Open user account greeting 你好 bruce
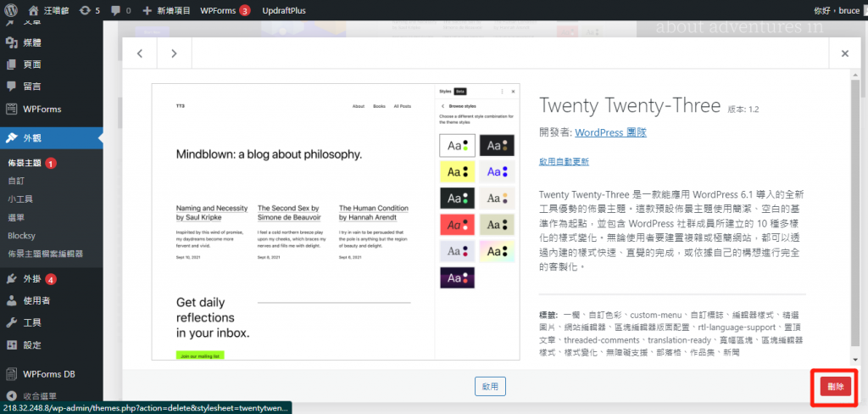 click(x=836, y=10)
